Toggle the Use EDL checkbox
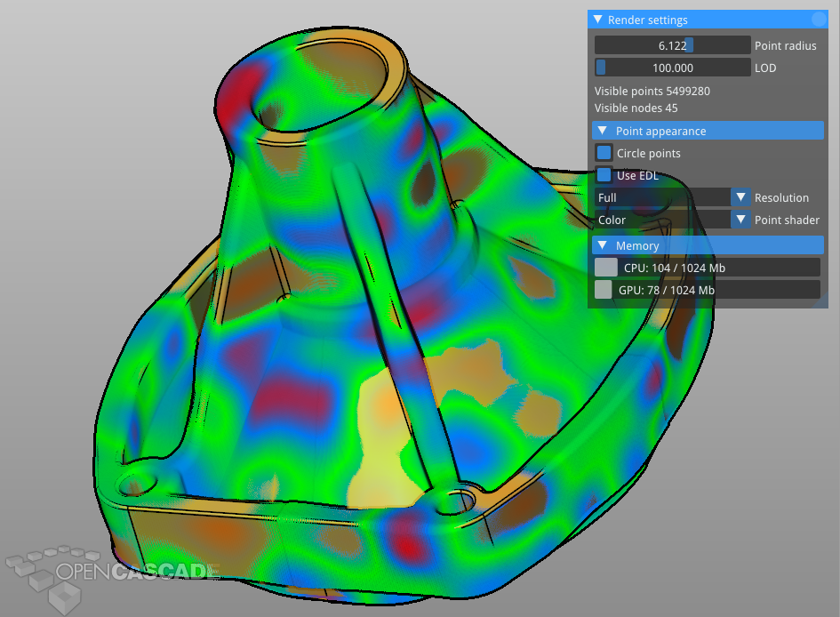Viewport: 840px width, 617px height. tap(604, 175)
